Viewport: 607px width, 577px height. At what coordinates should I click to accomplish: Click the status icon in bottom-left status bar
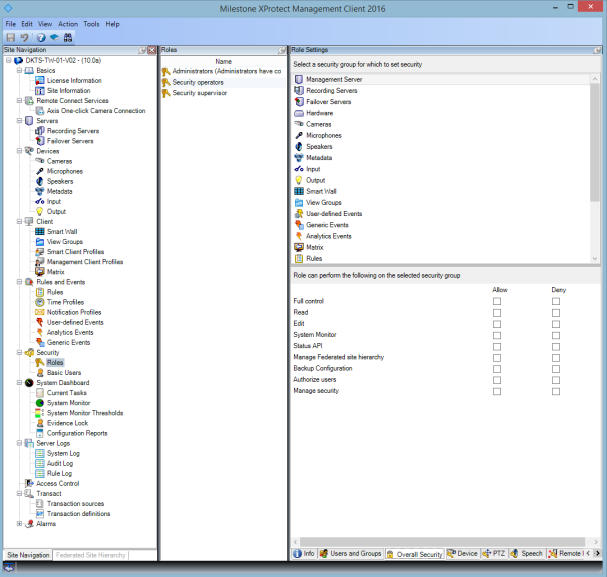click(9, 567)
